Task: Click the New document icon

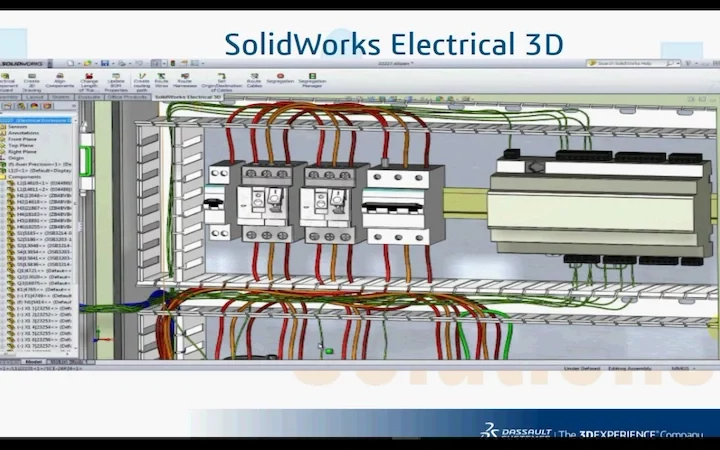Action: (x=70, y=63)
